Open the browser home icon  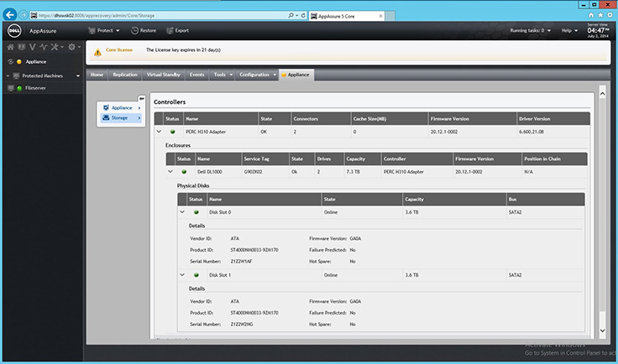pyautogui.click(x=591, y=15)
